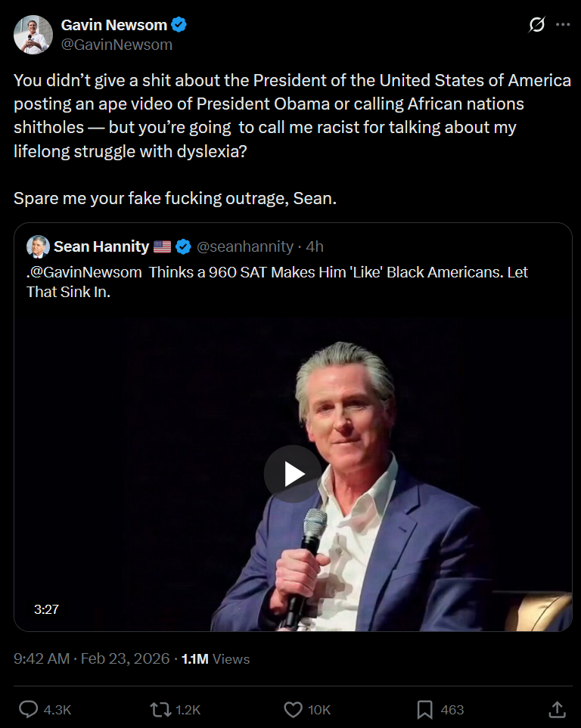Open the three-dot more options menu

tap(563, 25)
